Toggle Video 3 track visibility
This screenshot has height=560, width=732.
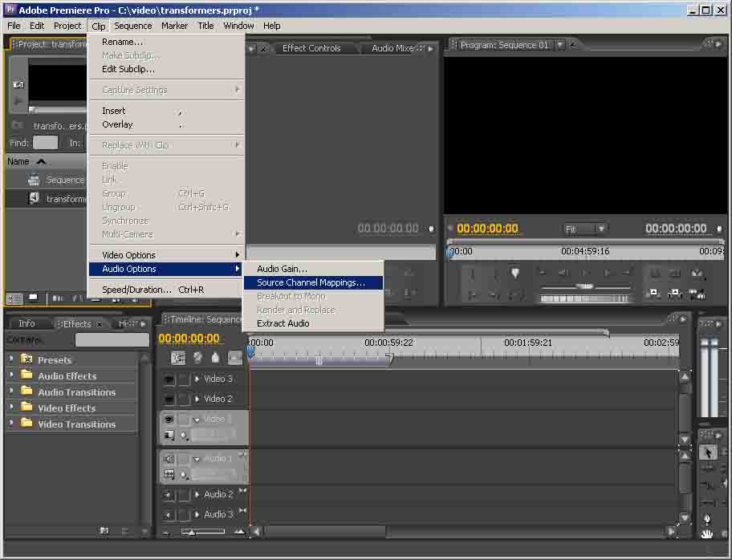(x=169, y=379)
